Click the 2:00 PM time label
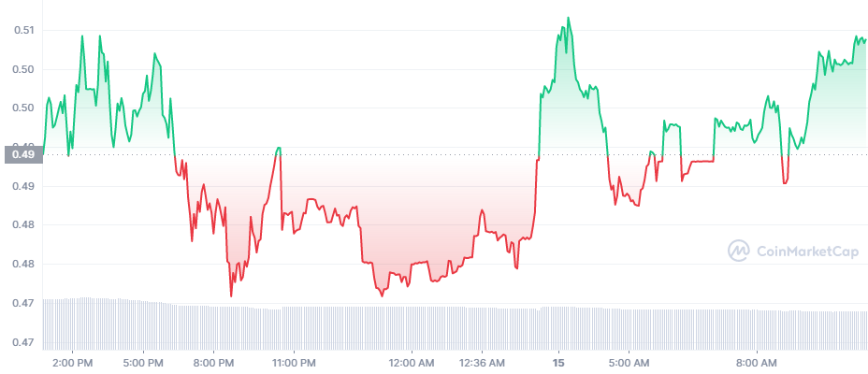The image size is (868, 374). point(73,362)
